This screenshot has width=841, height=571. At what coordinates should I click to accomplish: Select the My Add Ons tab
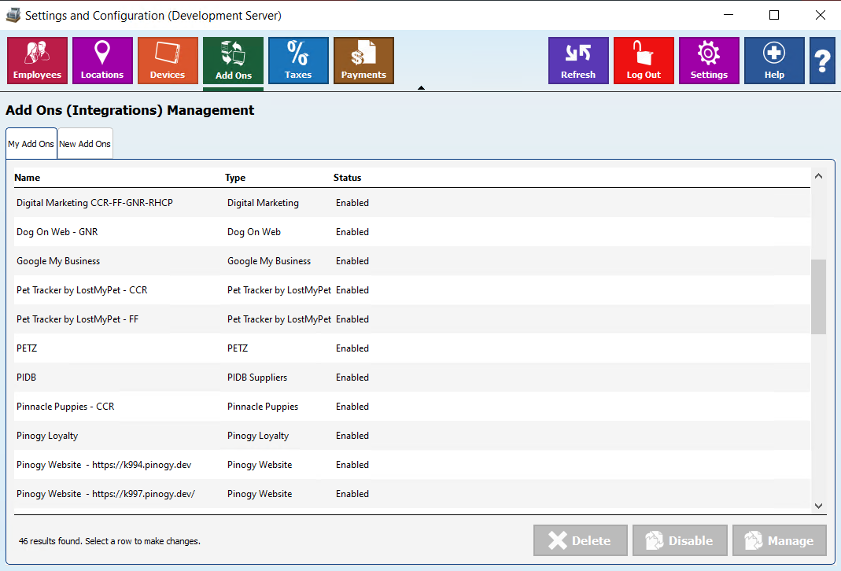tap(31, 144)
